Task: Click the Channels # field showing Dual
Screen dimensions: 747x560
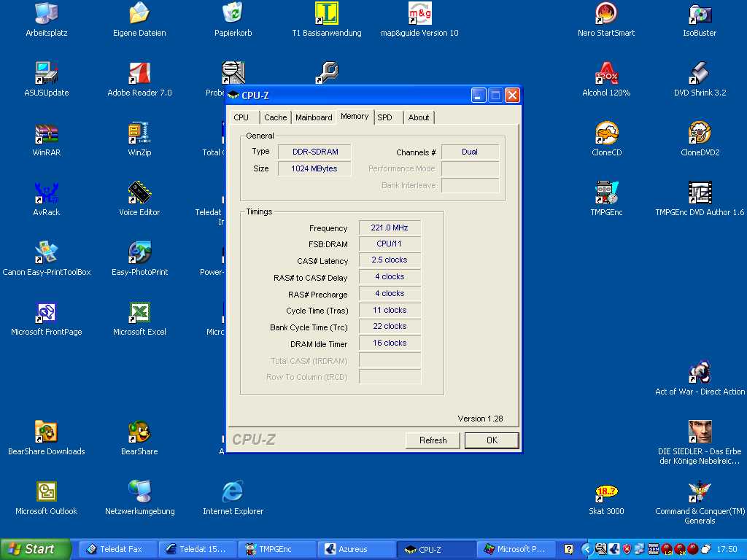Action: (470, 152)
